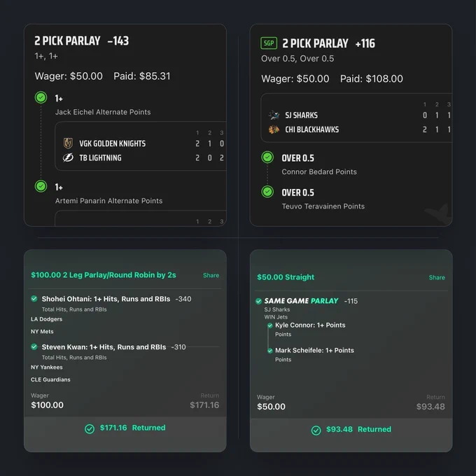Screen dimensions: 476x476
Task: Open the $50.00 Straight heading
Action: click(x=286, y=277)
